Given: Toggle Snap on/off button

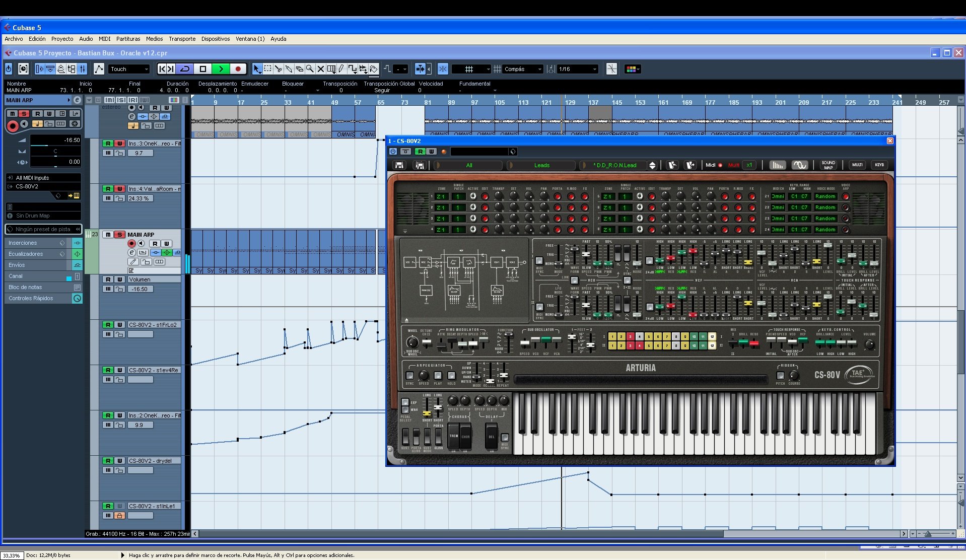Looking at the screenshot, I should click(x=443, y=69).
